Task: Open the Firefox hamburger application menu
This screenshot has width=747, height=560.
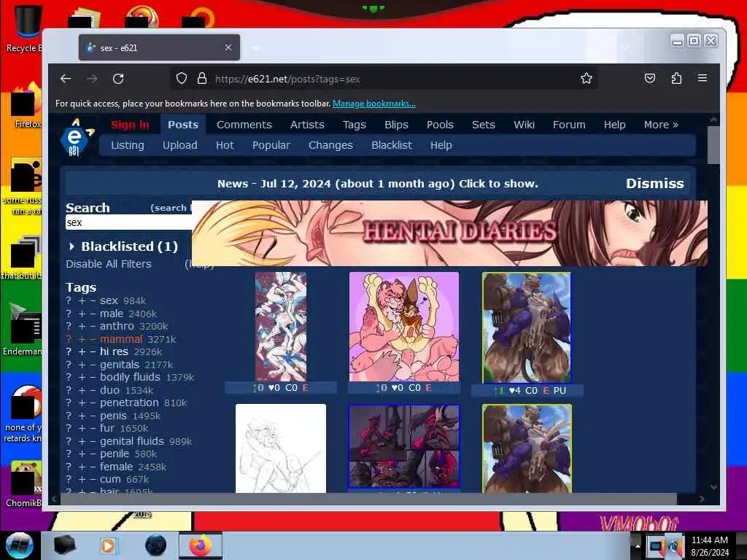Action: coord(703,78)
